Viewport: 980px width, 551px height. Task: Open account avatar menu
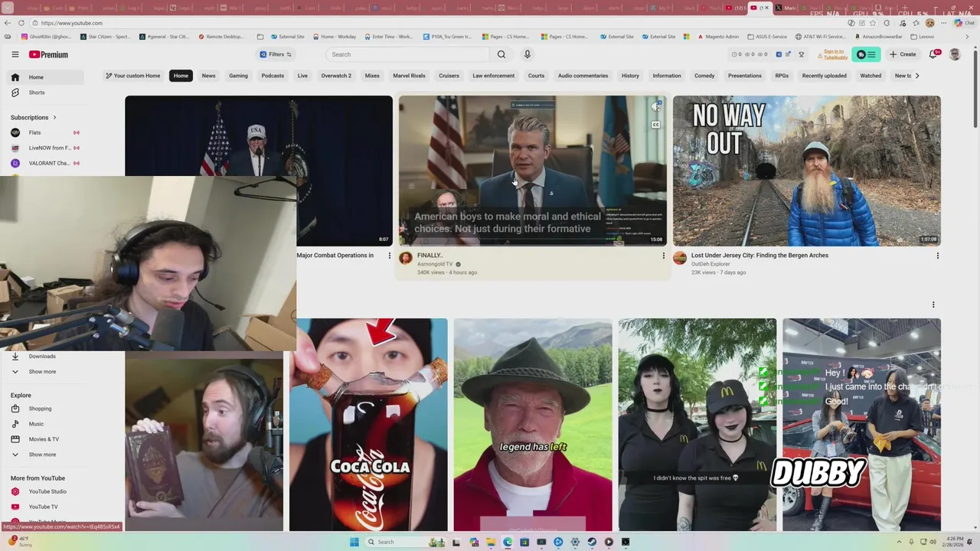click(955, 54)
